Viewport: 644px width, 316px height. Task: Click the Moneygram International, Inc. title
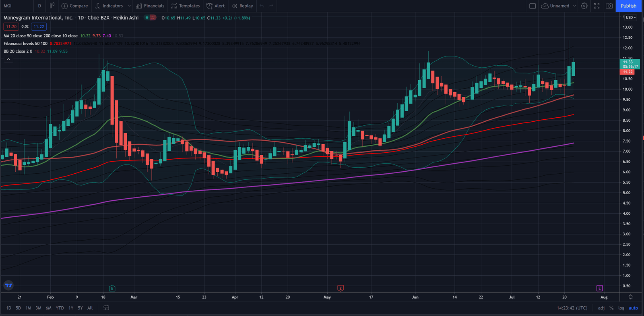[x=39, y=18]
